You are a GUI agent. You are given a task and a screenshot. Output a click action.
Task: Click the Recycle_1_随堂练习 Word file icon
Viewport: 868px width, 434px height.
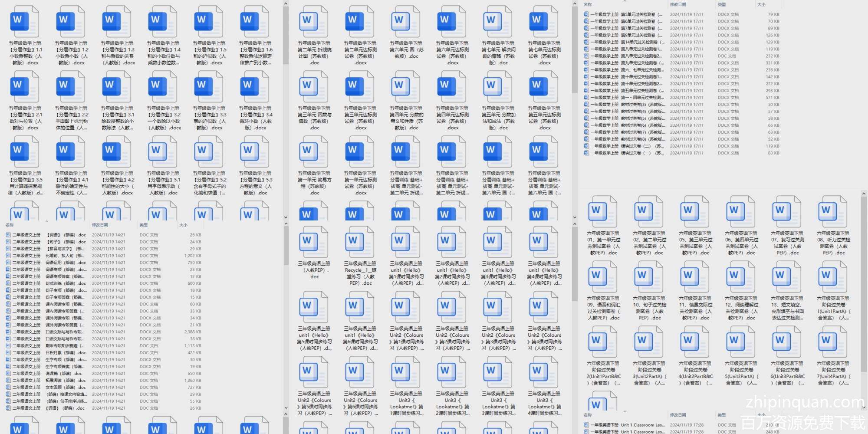[x=360, y=242]
